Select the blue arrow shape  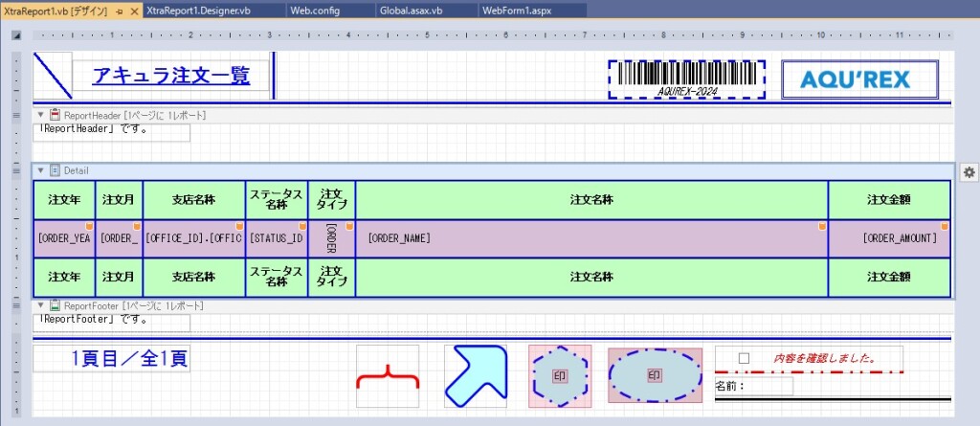coord(475,376)
